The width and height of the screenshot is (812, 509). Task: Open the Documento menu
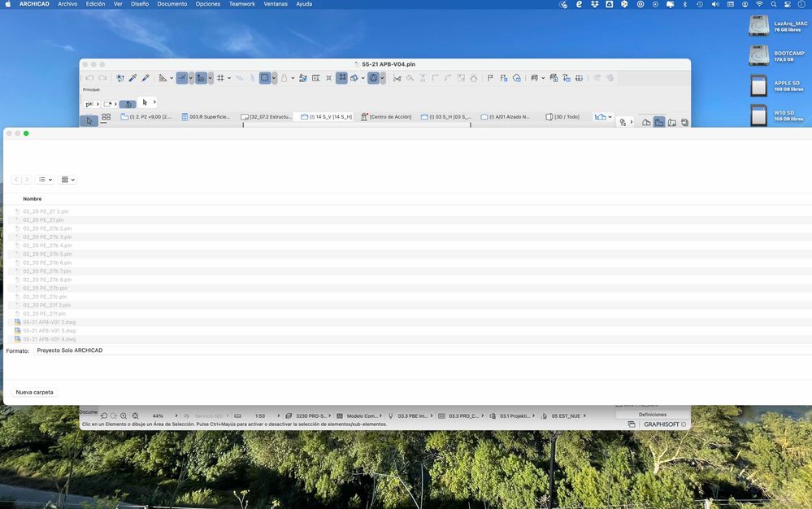pos(172,4)
